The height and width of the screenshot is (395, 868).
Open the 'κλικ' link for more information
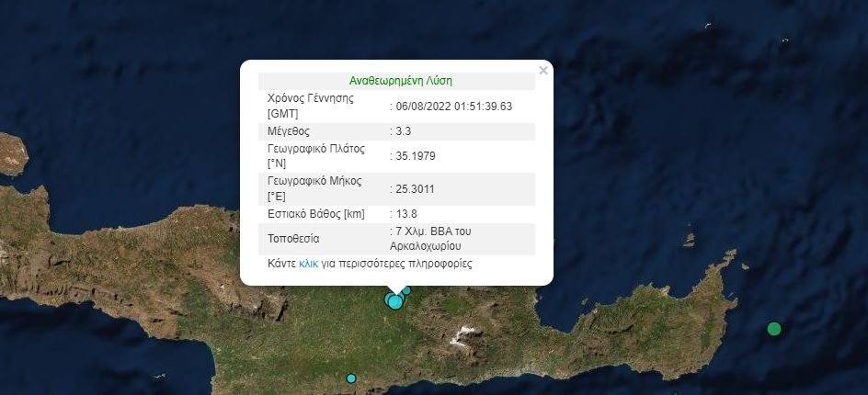[x=308, y=264]
